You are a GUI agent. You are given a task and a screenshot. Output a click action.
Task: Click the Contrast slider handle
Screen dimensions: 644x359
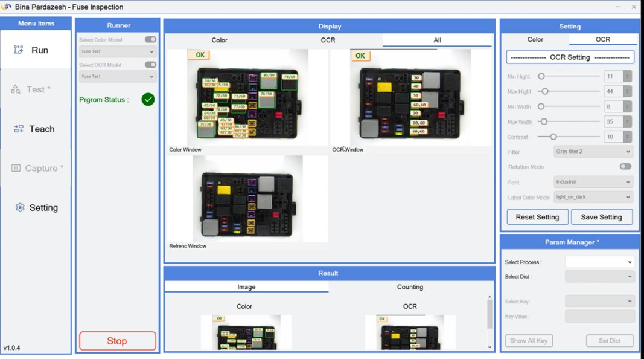(553, 137)
